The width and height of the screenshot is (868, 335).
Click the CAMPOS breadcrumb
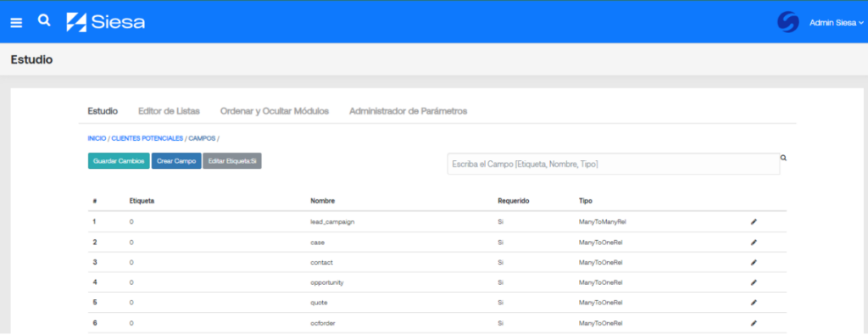(202, 138)
